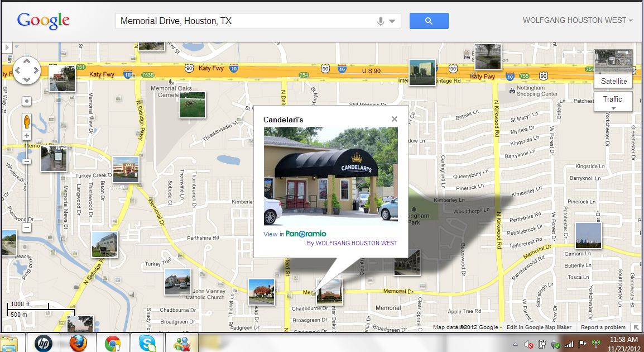
Task: Click the taskbar clock showing 11:58 AM
Action: (x=623, y=344)
